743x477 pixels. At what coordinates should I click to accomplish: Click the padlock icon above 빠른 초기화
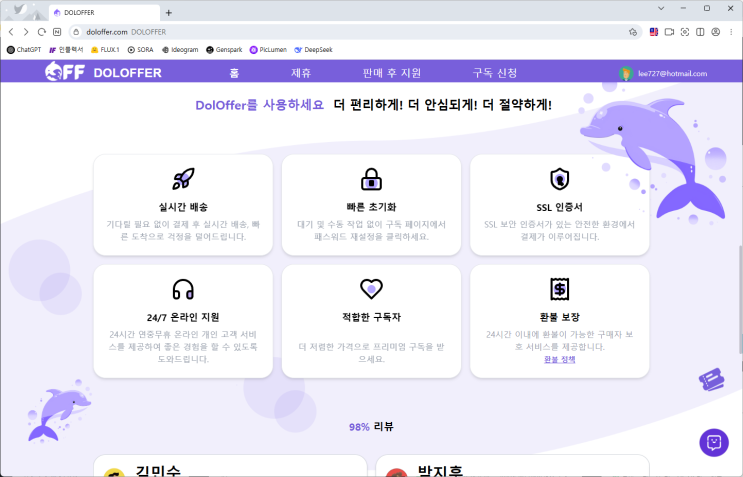pos(371,179)
